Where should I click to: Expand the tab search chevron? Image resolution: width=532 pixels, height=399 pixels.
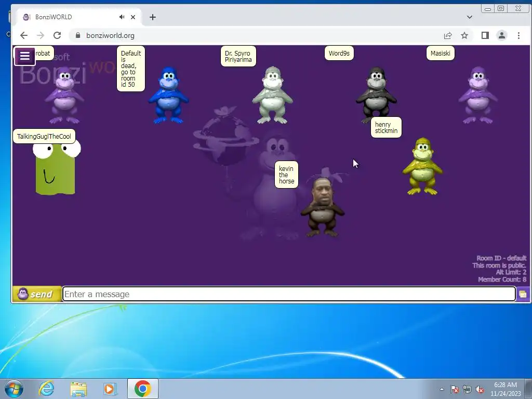(470, 17)
